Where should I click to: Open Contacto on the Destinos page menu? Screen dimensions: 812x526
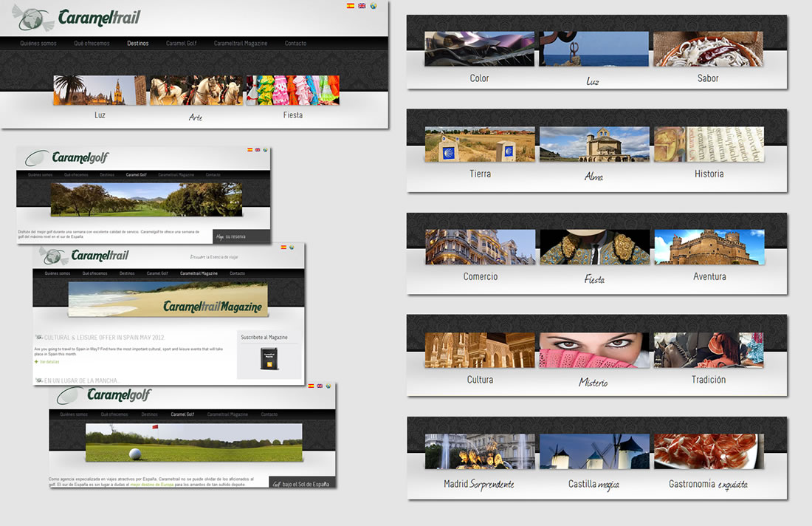click(296, 44)
